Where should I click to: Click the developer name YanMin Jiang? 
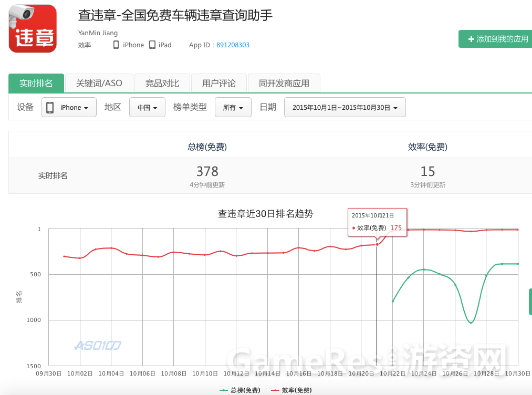[98, 33]
